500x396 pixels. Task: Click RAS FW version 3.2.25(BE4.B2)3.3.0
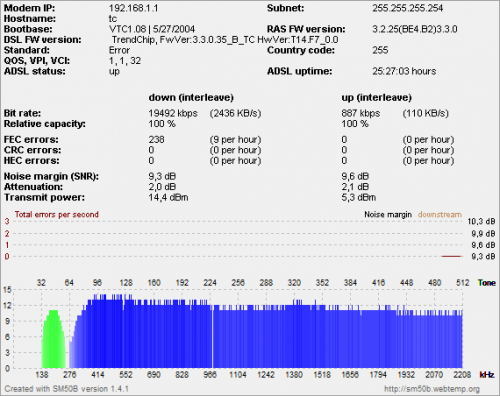[x=415, y=29]
